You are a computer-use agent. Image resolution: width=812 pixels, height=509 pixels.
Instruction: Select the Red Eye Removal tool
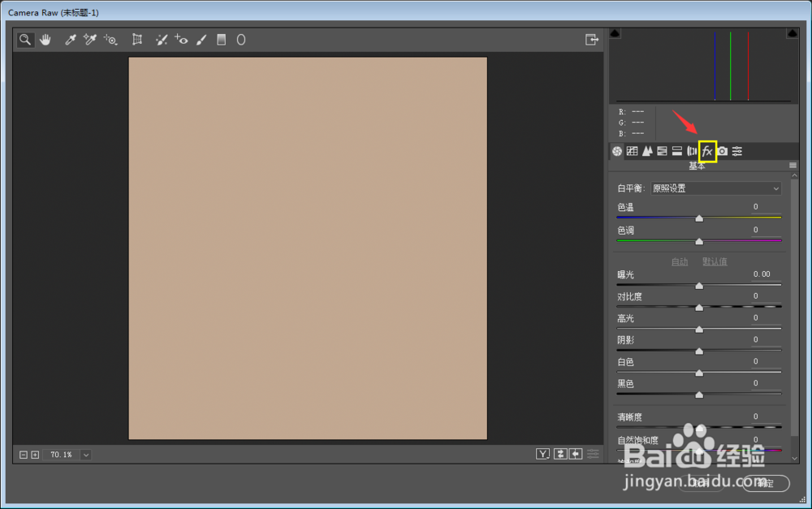(181, 39)
